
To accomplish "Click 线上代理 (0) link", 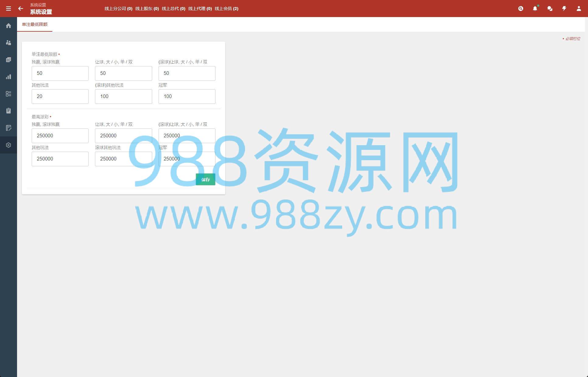I will pos(200,9).
